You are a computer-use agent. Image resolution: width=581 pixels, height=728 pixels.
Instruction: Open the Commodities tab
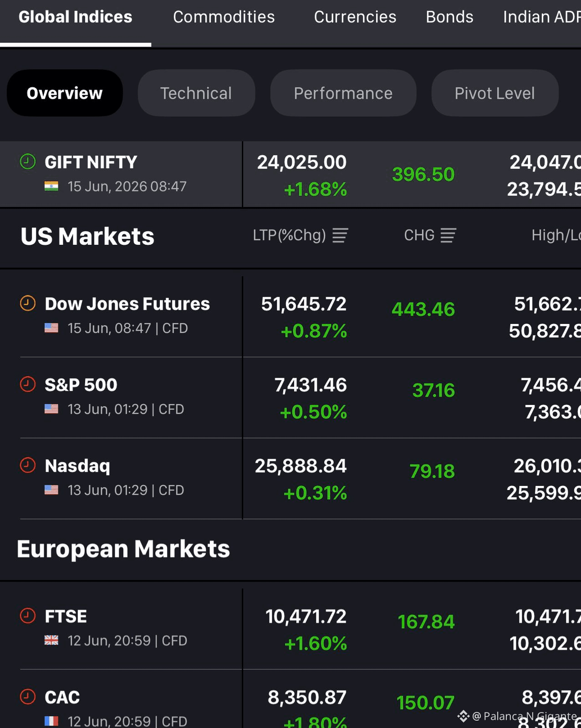coord(224,17)
